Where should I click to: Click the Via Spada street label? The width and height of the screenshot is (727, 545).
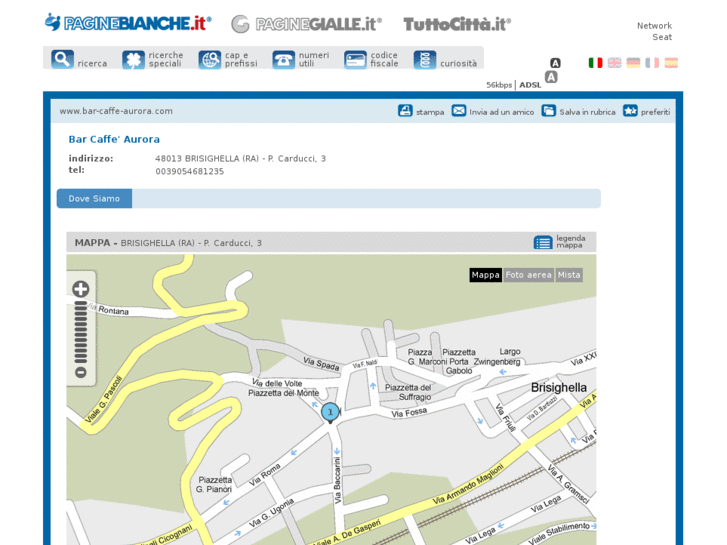(x=321, y=364)
